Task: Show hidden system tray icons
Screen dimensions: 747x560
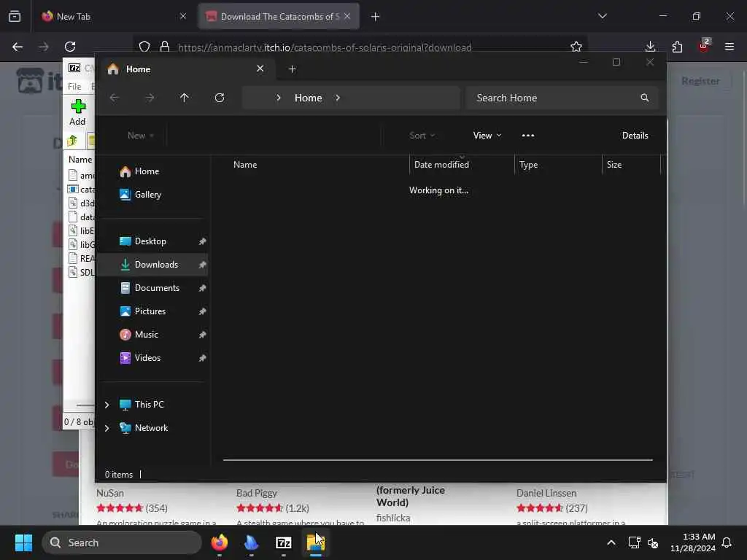Action: [611, 542]
